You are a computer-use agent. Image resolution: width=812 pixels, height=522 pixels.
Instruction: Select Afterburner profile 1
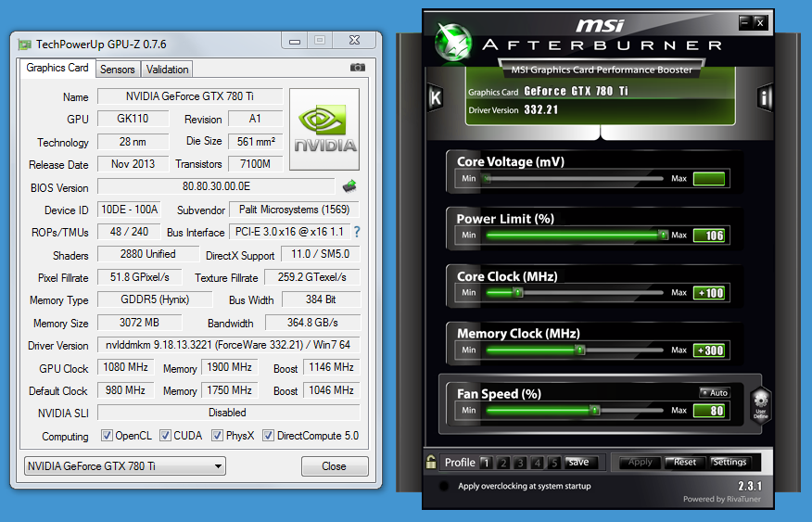[486, 463]
